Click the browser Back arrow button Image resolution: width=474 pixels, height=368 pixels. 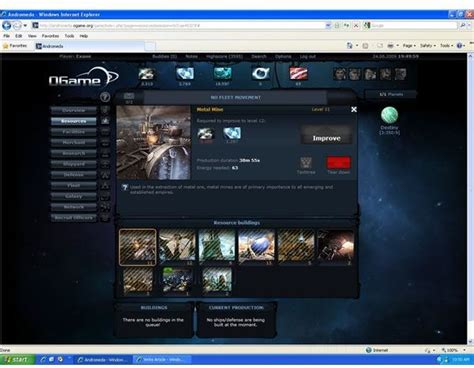[x=6, y=25]
